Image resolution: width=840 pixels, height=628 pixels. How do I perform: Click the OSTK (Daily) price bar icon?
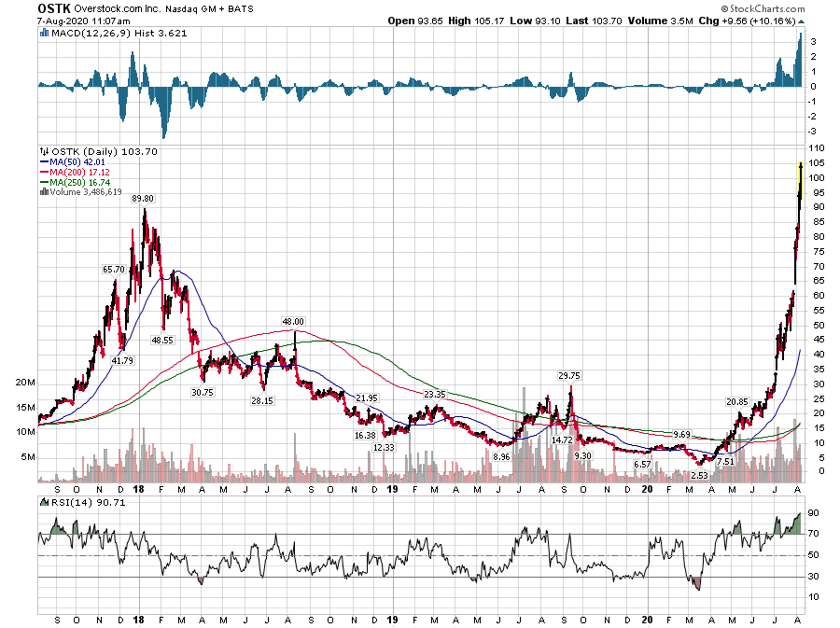point(44,151)
